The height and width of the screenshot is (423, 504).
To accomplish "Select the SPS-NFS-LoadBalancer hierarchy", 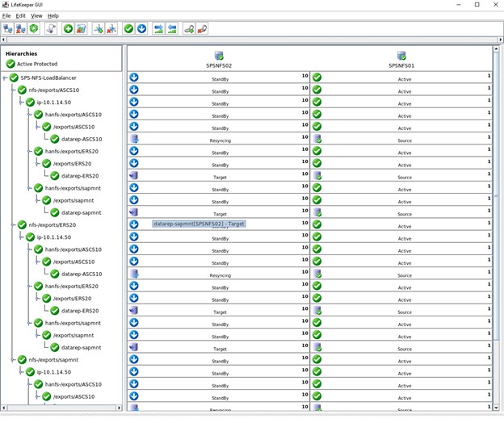I will [48, 77].
